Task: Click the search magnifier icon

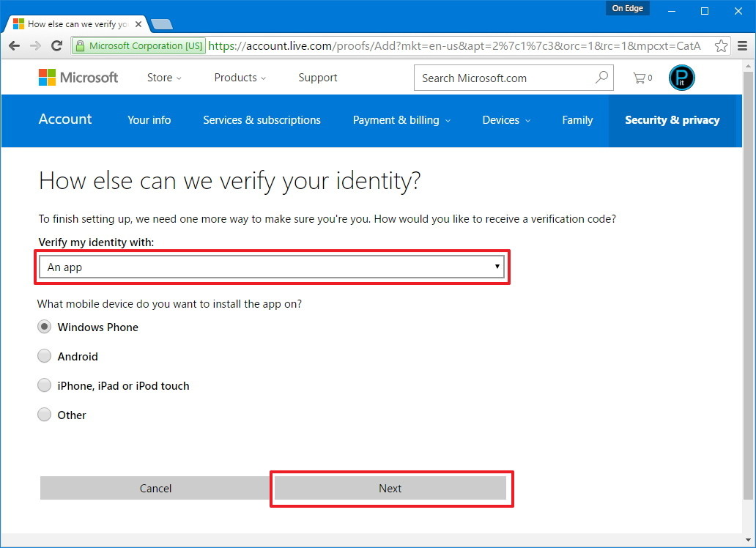Action: click(x=601, y=78)
